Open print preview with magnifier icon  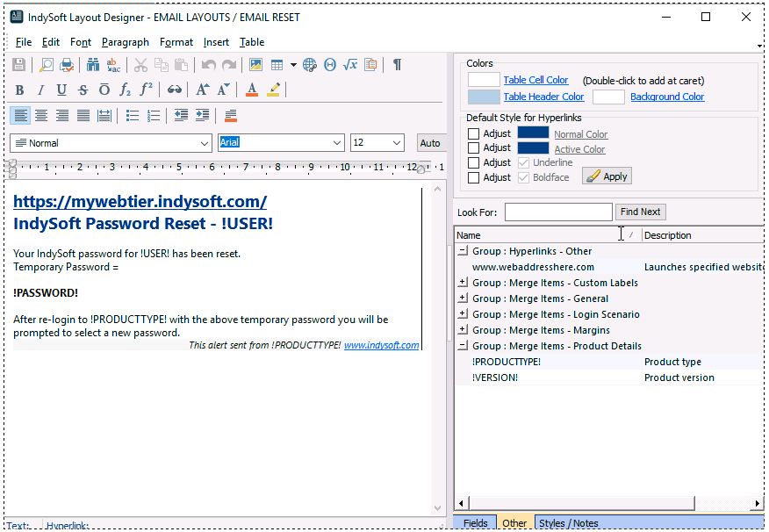point(47,65)
